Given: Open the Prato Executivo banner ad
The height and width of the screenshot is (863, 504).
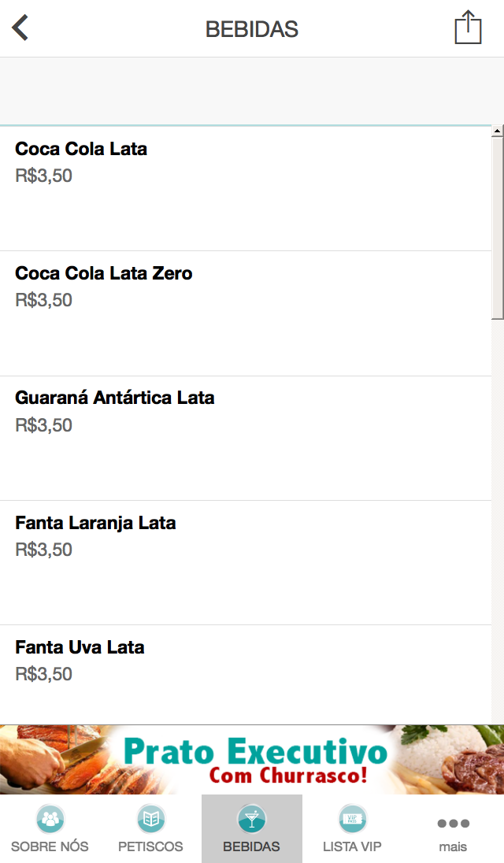Looking at the screenshot, I should [252, 759].
